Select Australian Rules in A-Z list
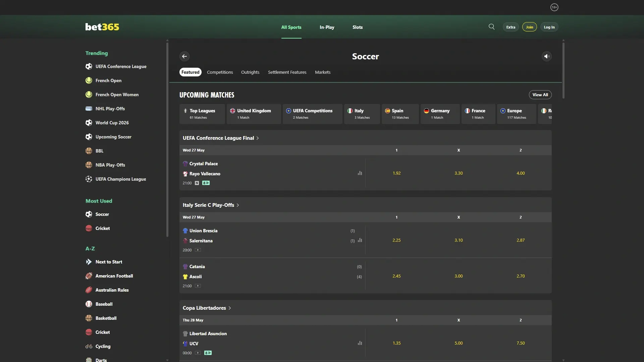Image resolution: width=644 pixels, height=362 pixels. (107, 290)
